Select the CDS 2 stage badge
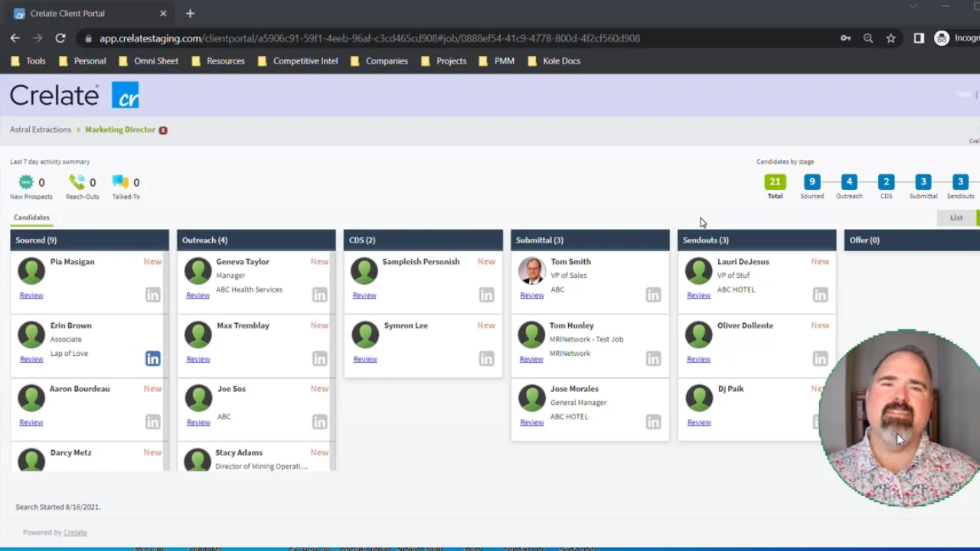The height and width of the screenshot is (551, 980). 886,182
